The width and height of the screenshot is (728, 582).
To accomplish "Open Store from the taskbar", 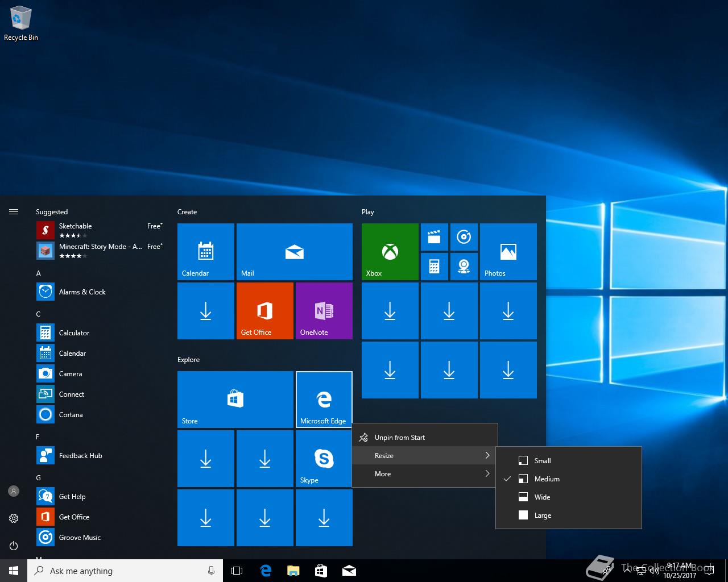I will (x=321, y=571).
